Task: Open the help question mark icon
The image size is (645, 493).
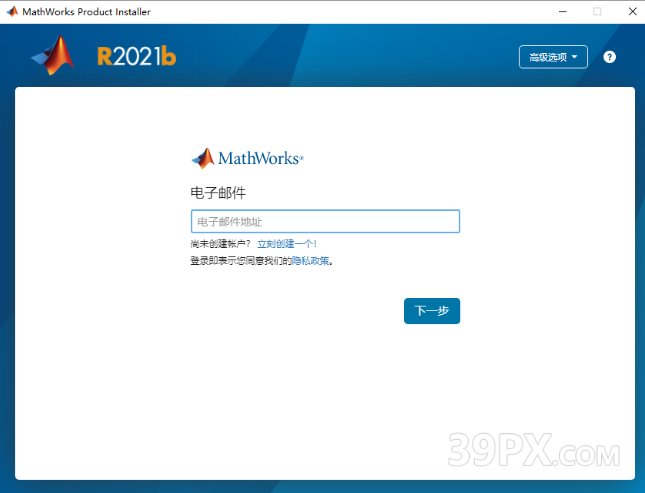Action: tap(609, 57)
